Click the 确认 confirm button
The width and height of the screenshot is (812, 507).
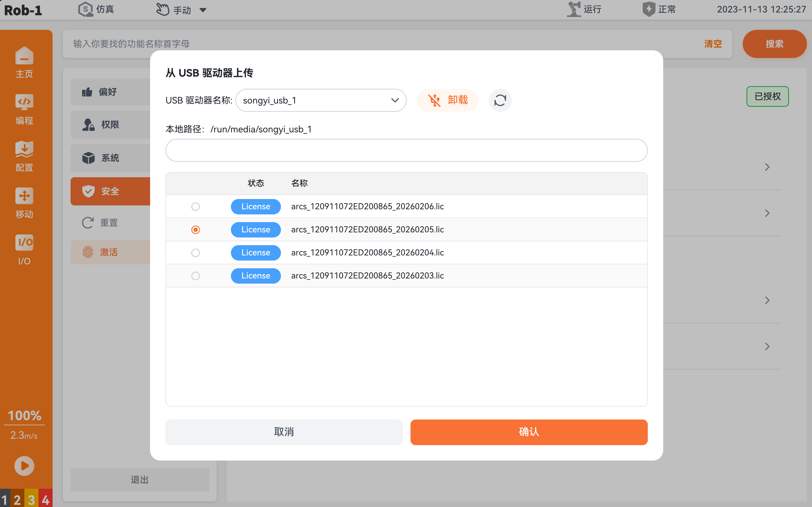coord(529,432)
